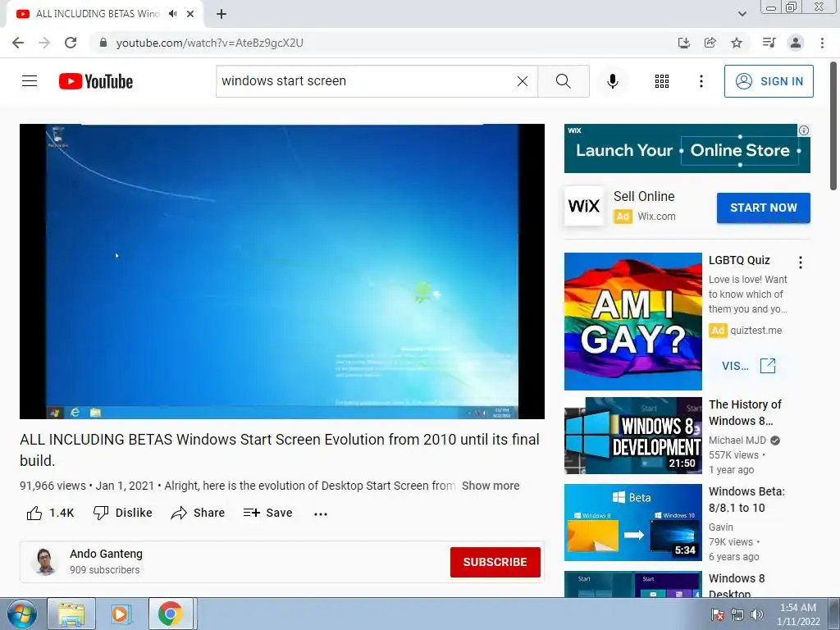Open the Wix.com ad link

click(x=656, y=217)
